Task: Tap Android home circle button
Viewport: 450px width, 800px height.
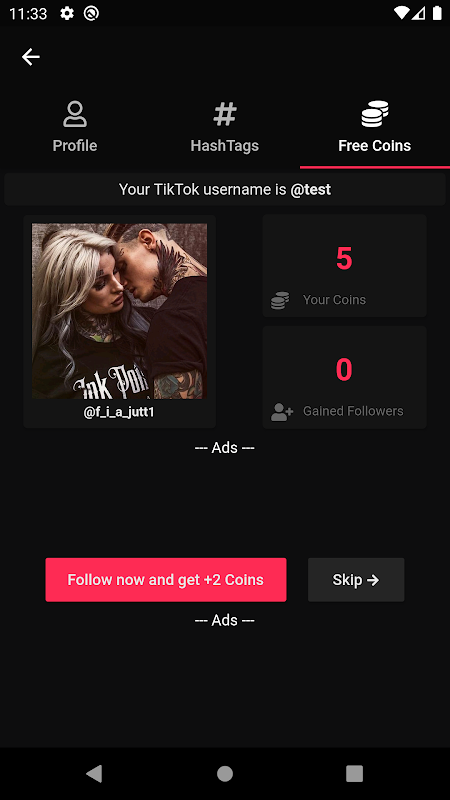Action: (224, 773)
